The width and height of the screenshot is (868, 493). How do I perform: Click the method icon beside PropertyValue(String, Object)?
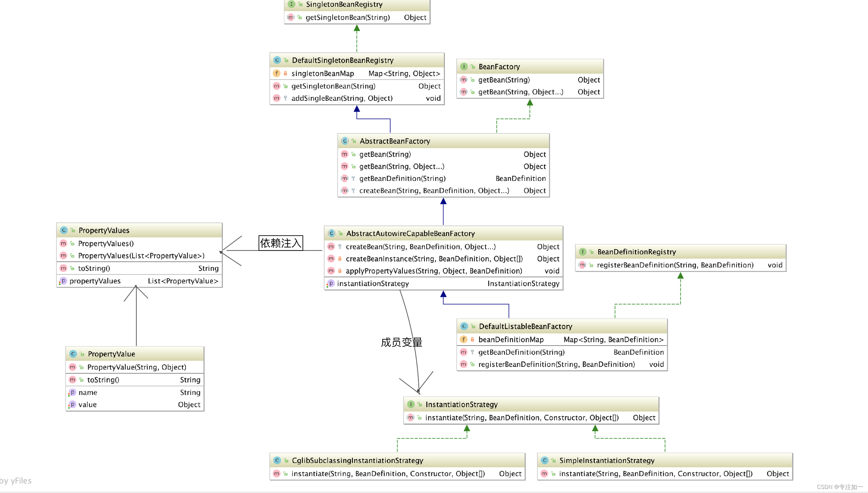[72, 367]
